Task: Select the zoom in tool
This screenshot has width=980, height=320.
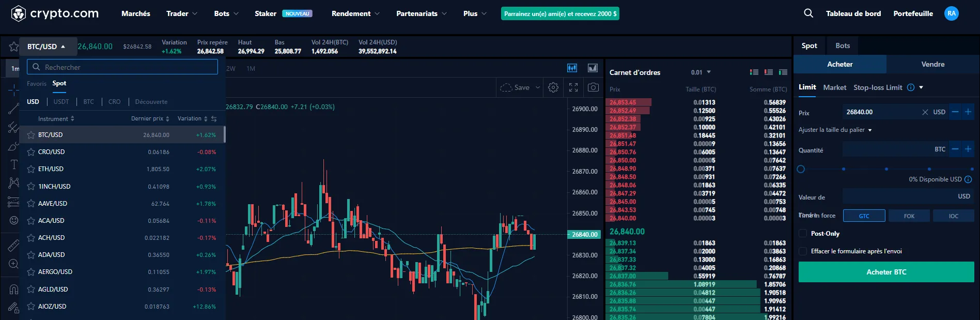Action: coord(13,264)
